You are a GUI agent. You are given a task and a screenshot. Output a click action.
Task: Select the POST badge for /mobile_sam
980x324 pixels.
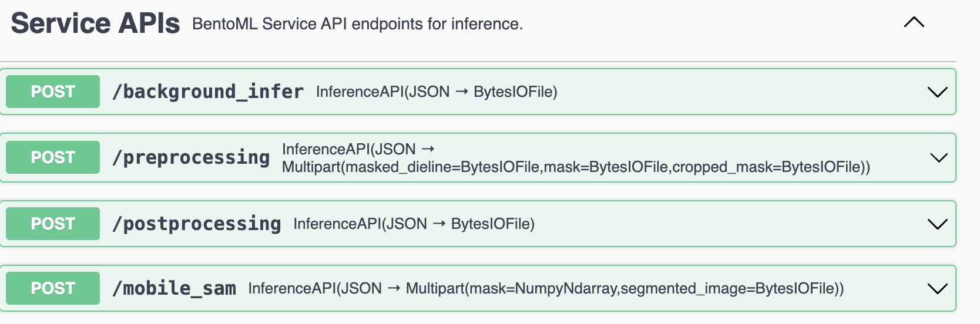click(53, 288)
